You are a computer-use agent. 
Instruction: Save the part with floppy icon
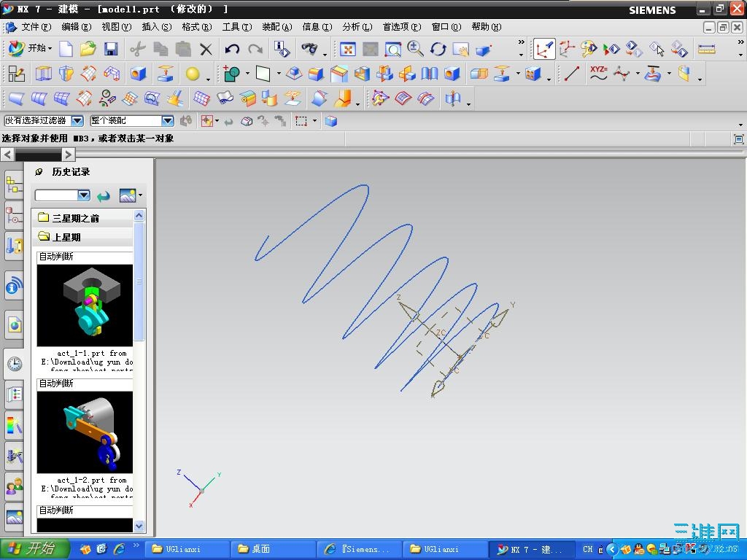tap(111, 49)
